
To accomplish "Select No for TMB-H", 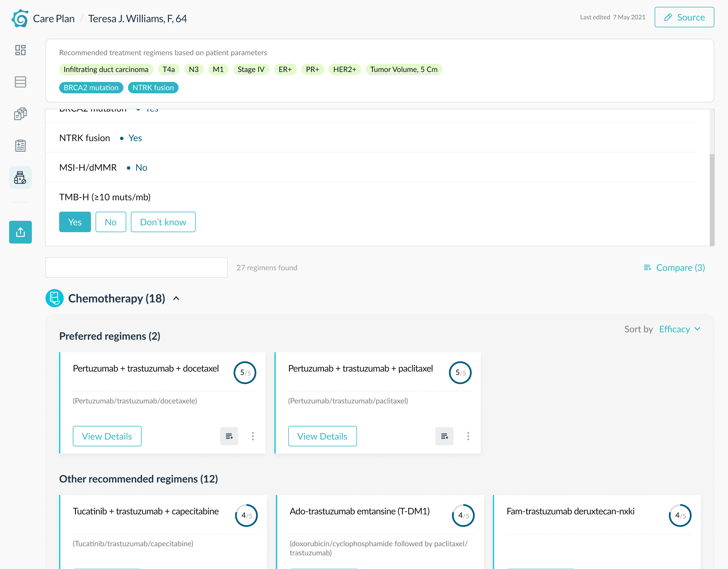I will tap(111, 222).
